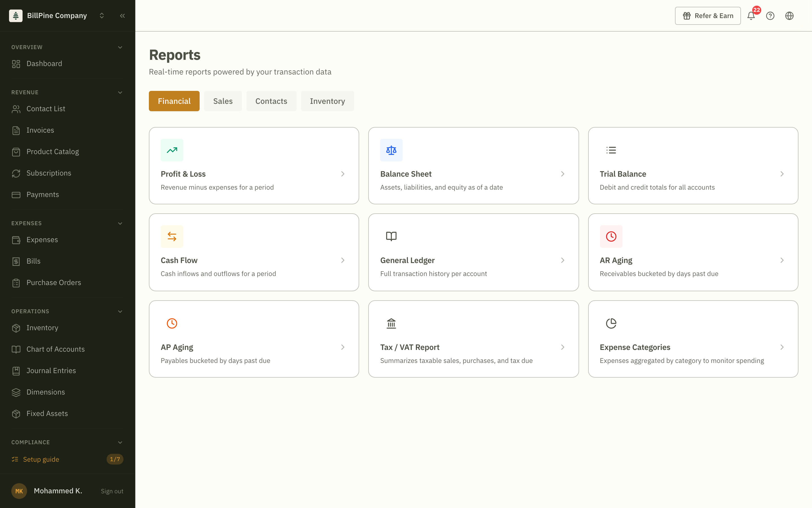Viewport: 812px width, 508px height.
Task: Click the Invoices document icon
Action: click(16, 130)
